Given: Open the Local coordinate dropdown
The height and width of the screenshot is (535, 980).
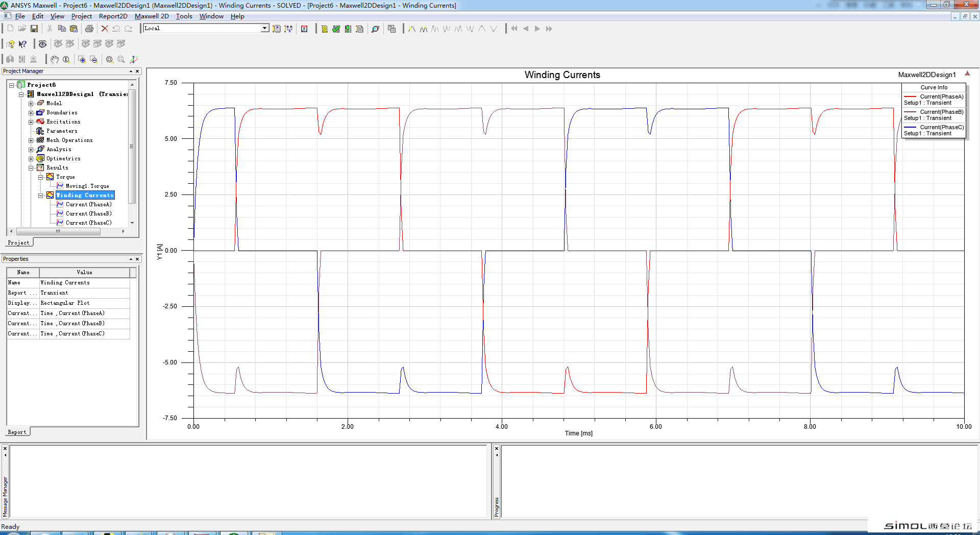Looking at the screenshot, I should click(x=265, y=28).
